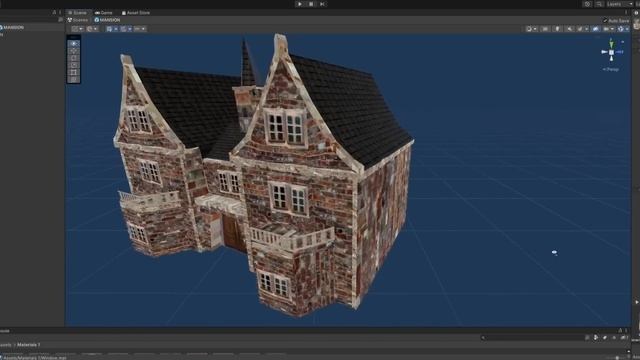Viewport: 640px width, 360px height.
Task: Click the Project panel scrollbar up arrow
Action: [629, 351]
